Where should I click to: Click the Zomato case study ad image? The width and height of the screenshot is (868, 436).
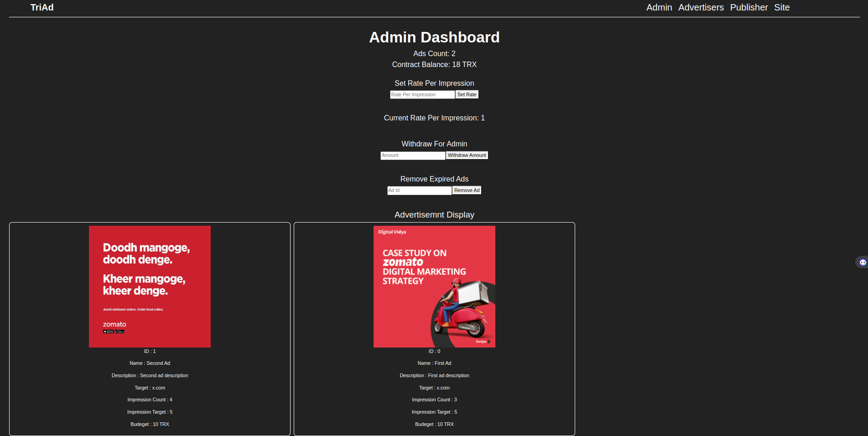pos(434,286)
